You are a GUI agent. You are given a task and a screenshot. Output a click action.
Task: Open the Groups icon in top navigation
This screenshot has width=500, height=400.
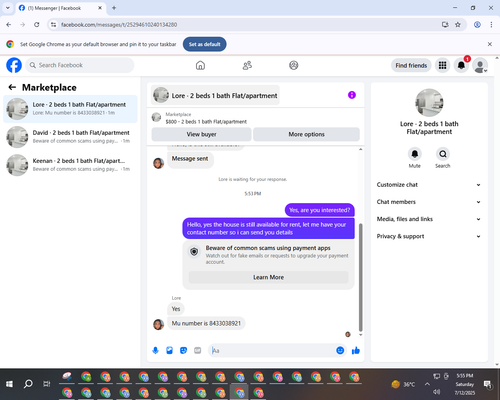[294, 65]
